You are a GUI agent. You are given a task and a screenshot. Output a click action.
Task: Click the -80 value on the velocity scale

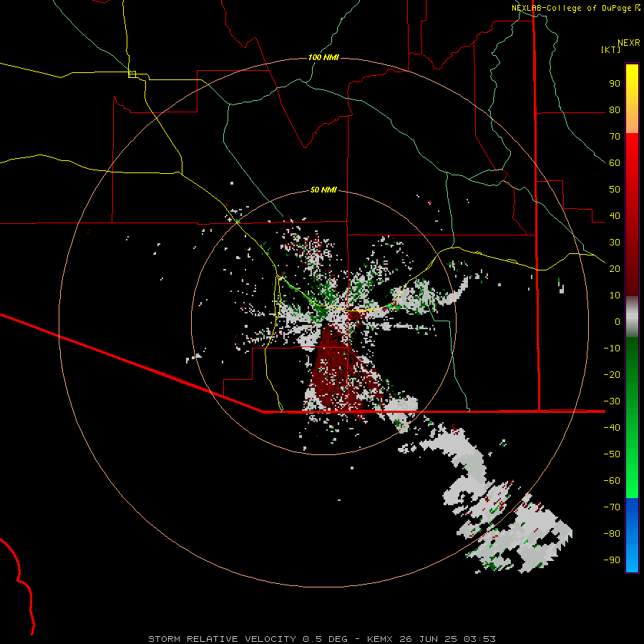click(x=612, y=534)
